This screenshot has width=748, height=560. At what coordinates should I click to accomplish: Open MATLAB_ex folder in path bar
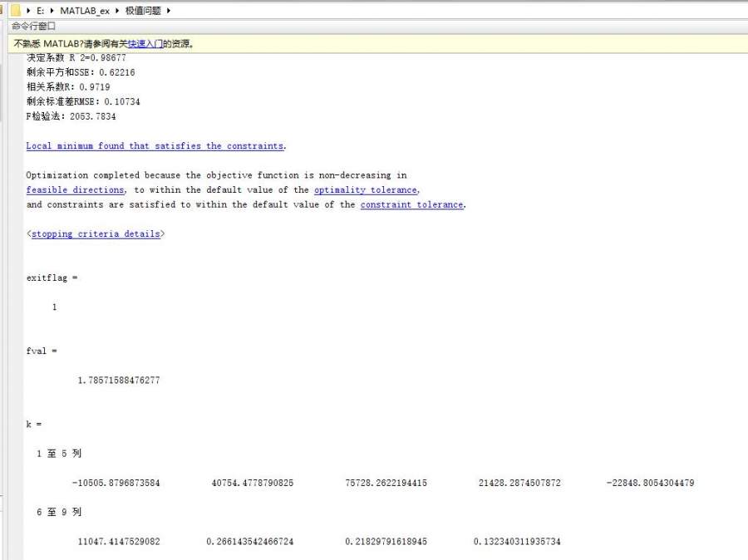tap(85, 11)
